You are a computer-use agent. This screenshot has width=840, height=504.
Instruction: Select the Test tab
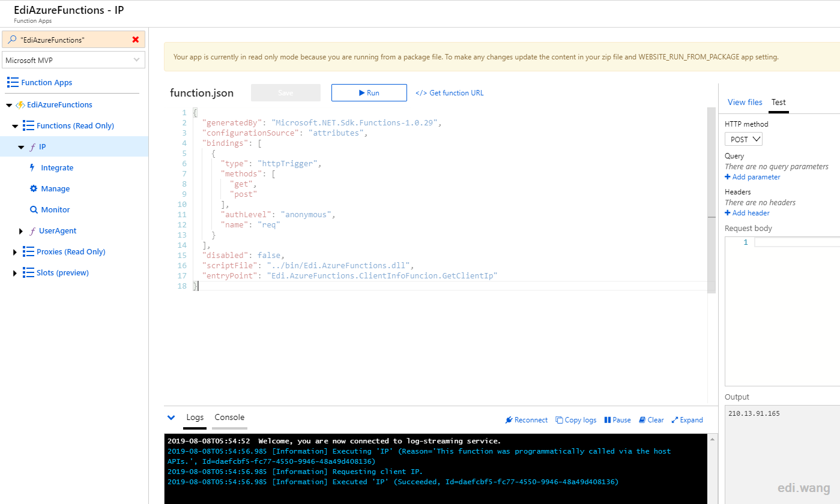779,102
